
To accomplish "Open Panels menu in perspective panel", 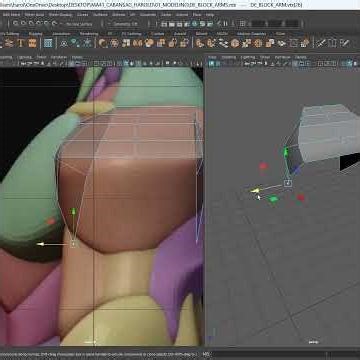I will click(300, 57).
